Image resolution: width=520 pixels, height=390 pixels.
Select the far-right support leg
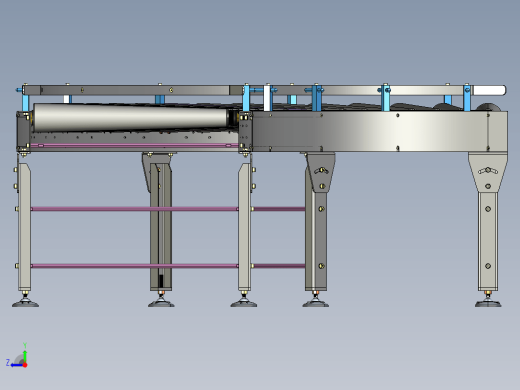click(488, 241)
